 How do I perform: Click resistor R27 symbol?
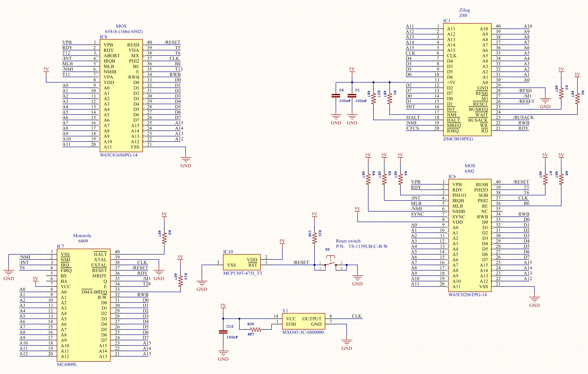point(373,98)
